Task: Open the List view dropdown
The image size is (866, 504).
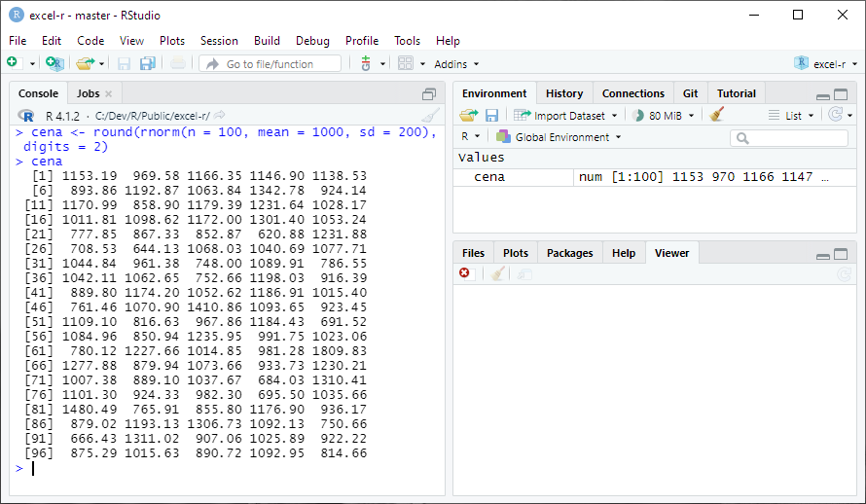Action: 791,116
